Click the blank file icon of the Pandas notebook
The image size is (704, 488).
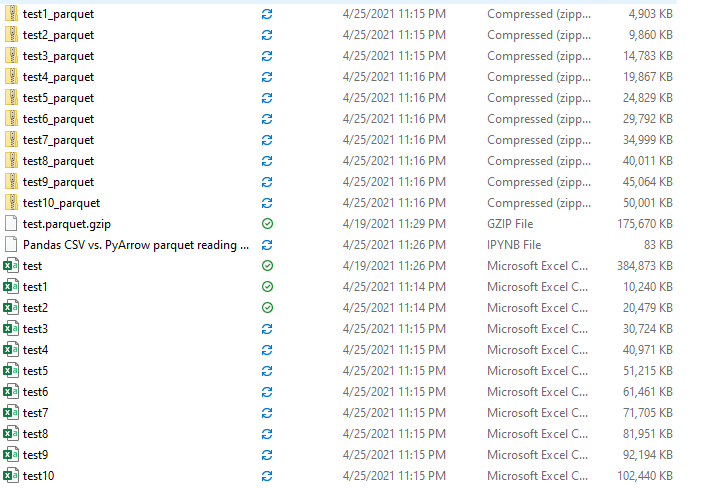(x=11, y=245)
